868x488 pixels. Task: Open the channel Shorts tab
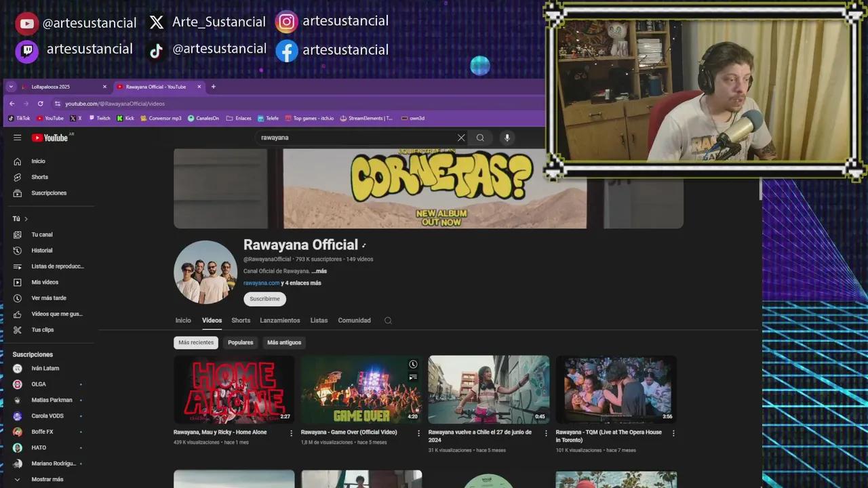241,321
